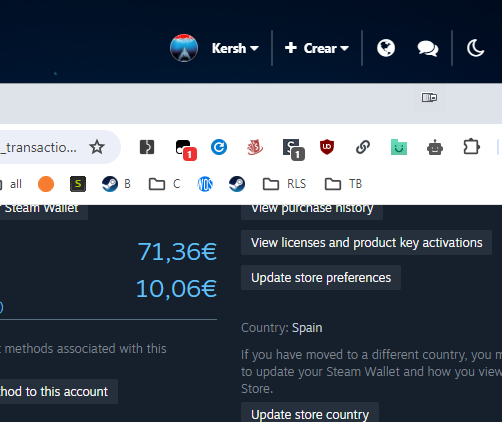502x422 pixels.
Task: Open the extension with red badge 1
Action: [185, 149]
